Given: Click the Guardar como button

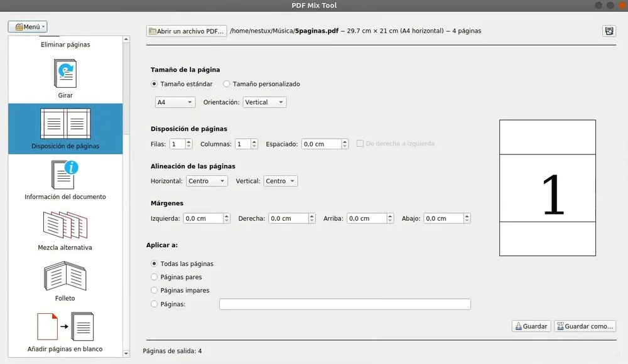Looking at the screenshot, I should (584, 326).
